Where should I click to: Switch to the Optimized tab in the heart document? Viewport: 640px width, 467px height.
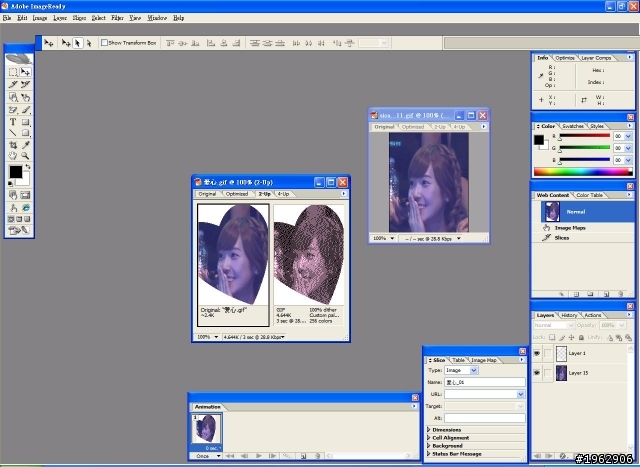[x=236, y=193]
